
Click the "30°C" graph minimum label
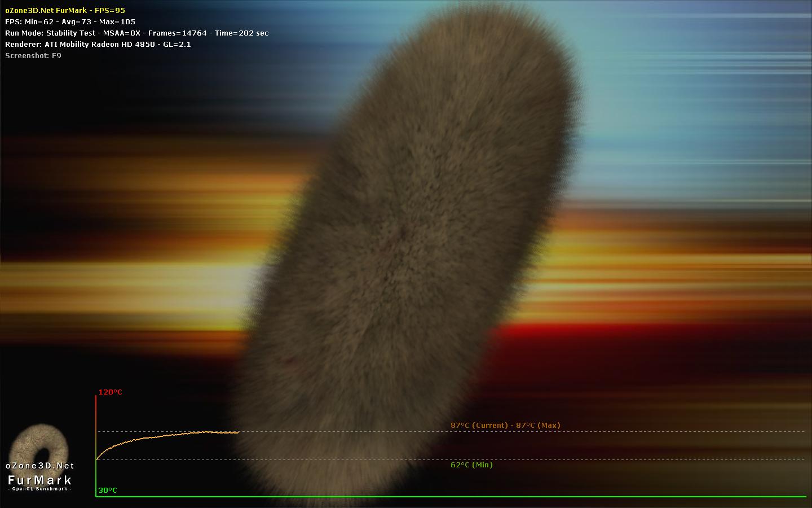coord(108,490)
